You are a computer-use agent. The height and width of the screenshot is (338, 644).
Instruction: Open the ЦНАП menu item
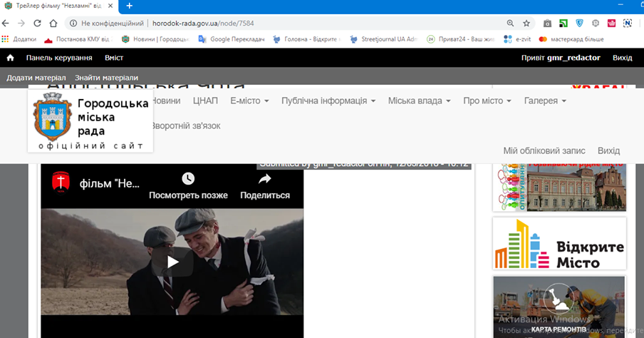[205, 101]
